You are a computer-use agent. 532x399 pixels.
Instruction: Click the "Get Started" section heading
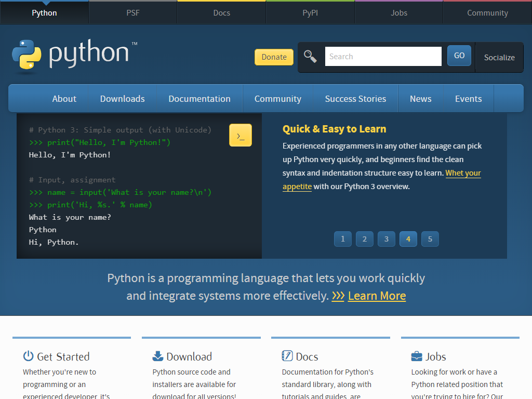coord(63,356)
